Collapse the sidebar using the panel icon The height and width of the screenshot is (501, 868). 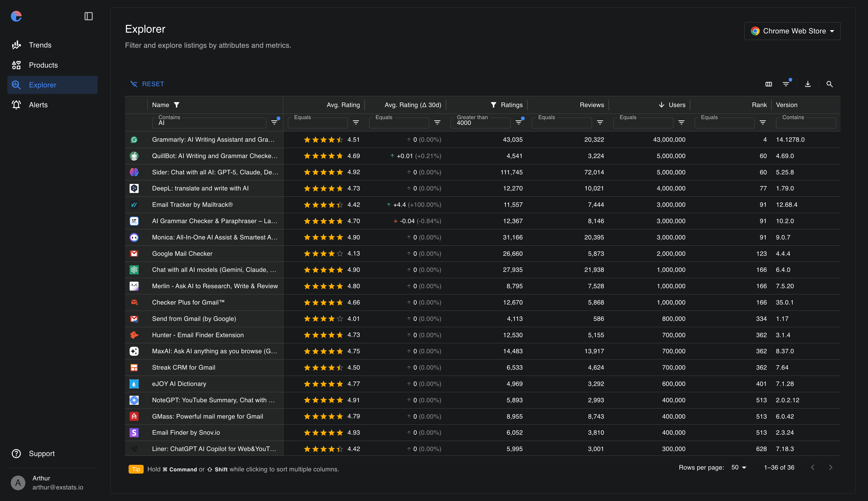[x=88, y=16]
